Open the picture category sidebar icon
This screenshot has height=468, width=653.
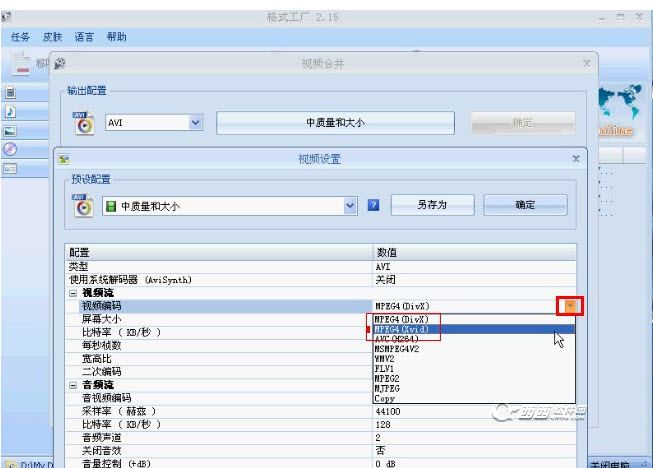point(10,131)
